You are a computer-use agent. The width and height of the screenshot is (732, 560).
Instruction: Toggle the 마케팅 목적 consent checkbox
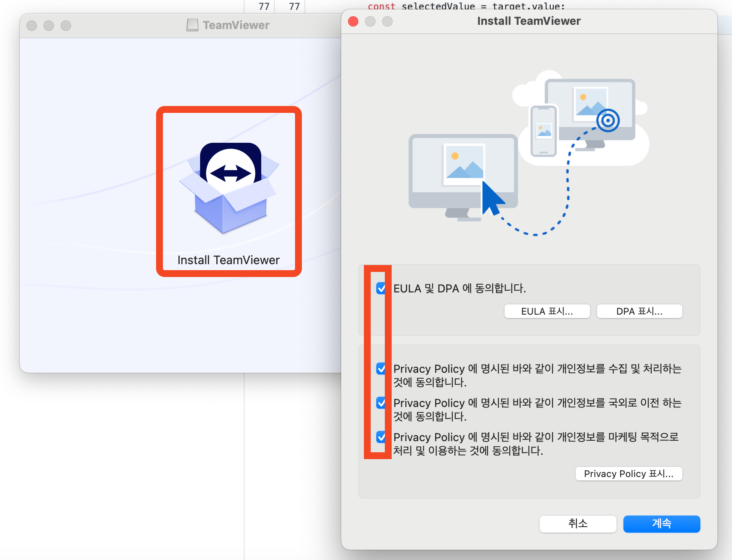pyautogui.click(x=381, y=437)
